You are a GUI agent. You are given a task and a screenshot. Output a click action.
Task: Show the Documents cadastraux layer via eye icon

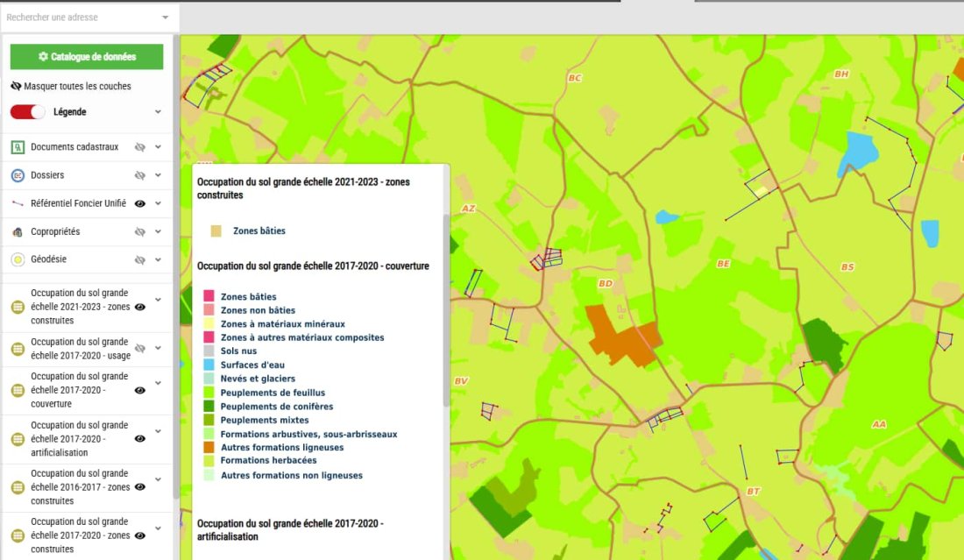coord(139,147)
